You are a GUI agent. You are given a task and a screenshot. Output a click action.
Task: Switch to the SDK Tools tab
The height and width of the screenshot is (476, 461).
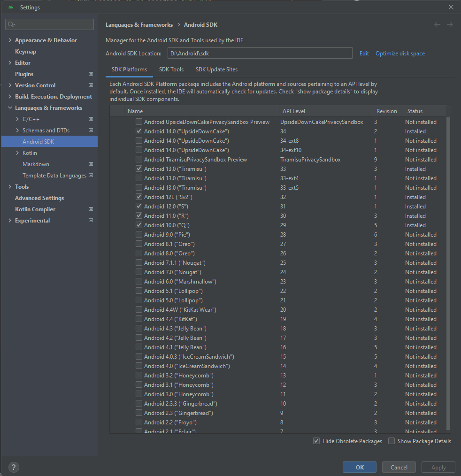[171, 69]
